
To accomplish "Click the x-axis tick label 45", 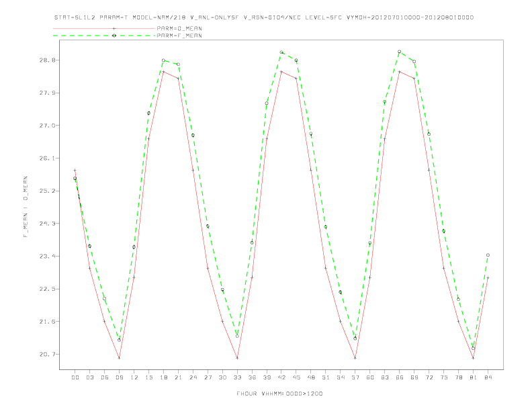I will click(296, 377).
